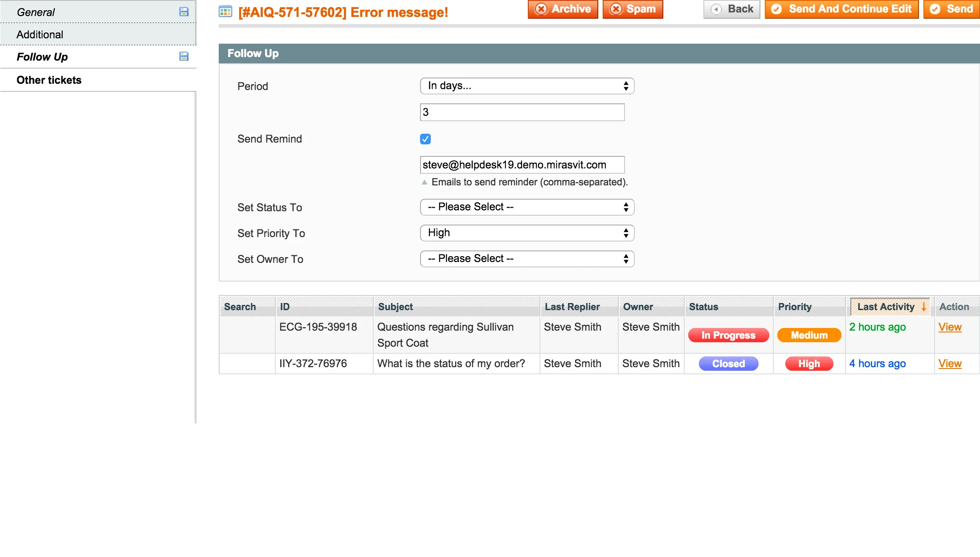The width and height of the screenshot is (980, 557).
Task: Open the Period dropdown showing In days
Action: tap(527, 86)
